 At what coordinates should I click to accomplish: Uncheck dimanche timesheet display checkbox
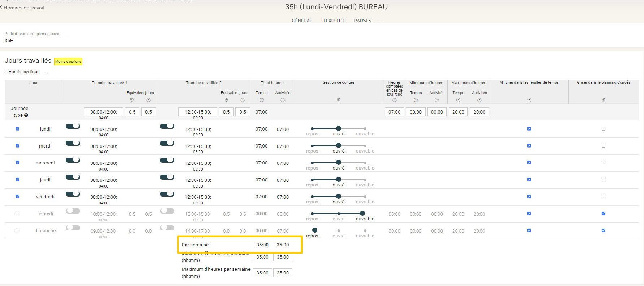529,230
